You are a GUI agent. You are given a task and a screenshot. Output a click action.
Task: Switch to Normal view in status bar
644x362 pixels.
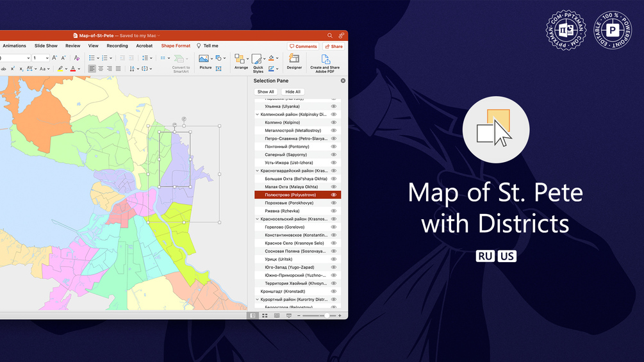coord(253,316)
